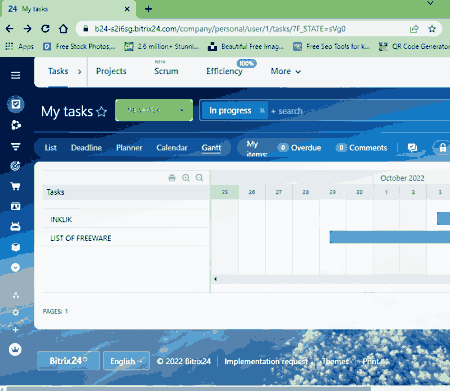Viewport: 450px width, 391px height.
Task: Open the workgroups circles icon in sidebar
Action: (x=15, y=125)
